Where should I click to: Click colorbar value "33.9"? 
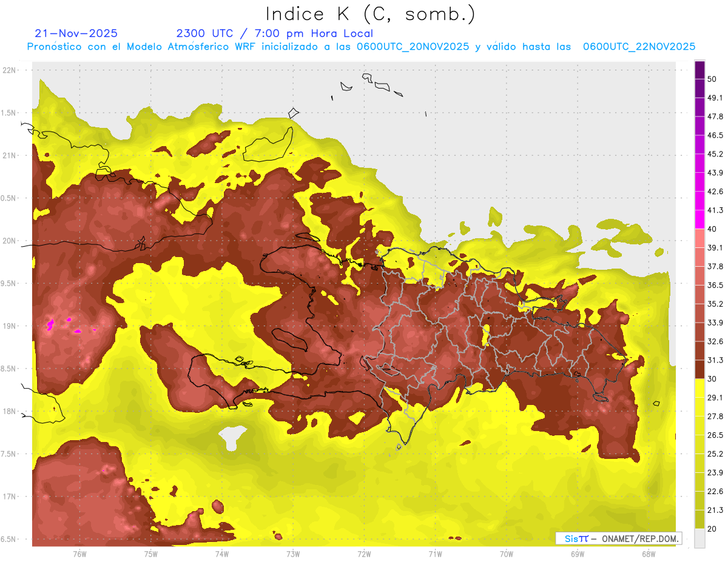tap(715, 323)
